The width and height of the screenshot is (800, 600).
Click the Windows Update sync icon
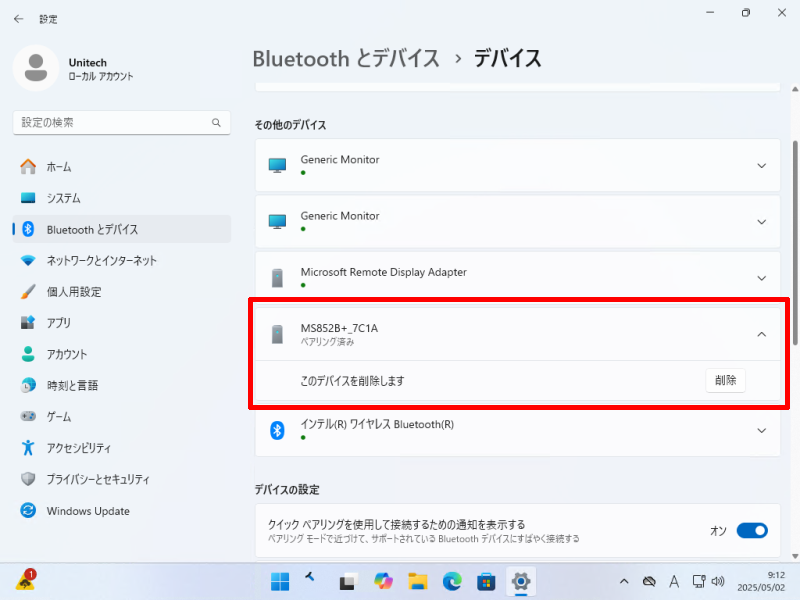point(28,510)
